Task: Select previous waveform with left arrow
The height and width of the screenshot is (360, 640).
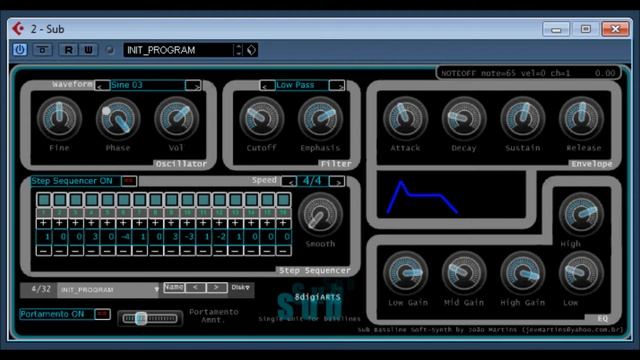Action: pyautogui.click(x=102, y=85)
